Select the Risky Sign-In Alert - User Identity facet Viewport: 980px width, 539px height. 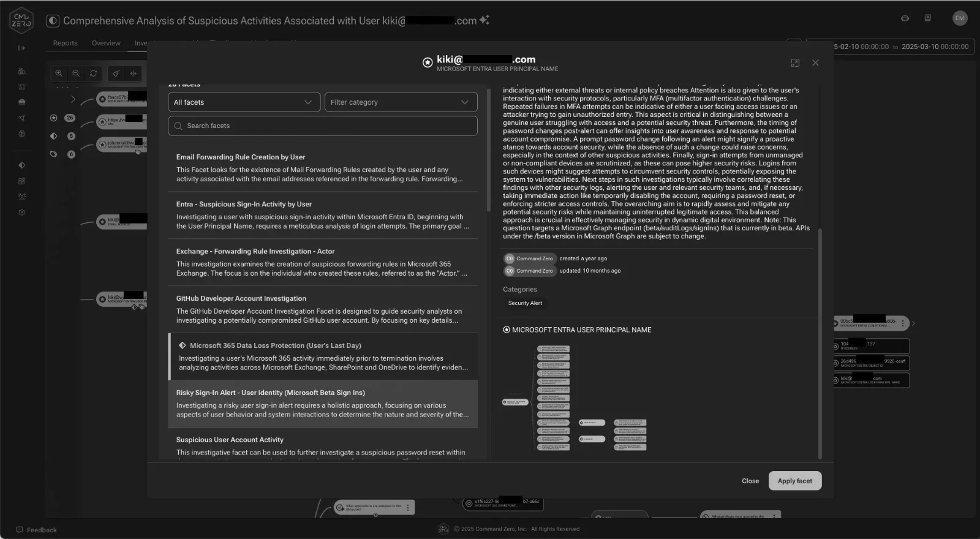click(x=323, y=404)
